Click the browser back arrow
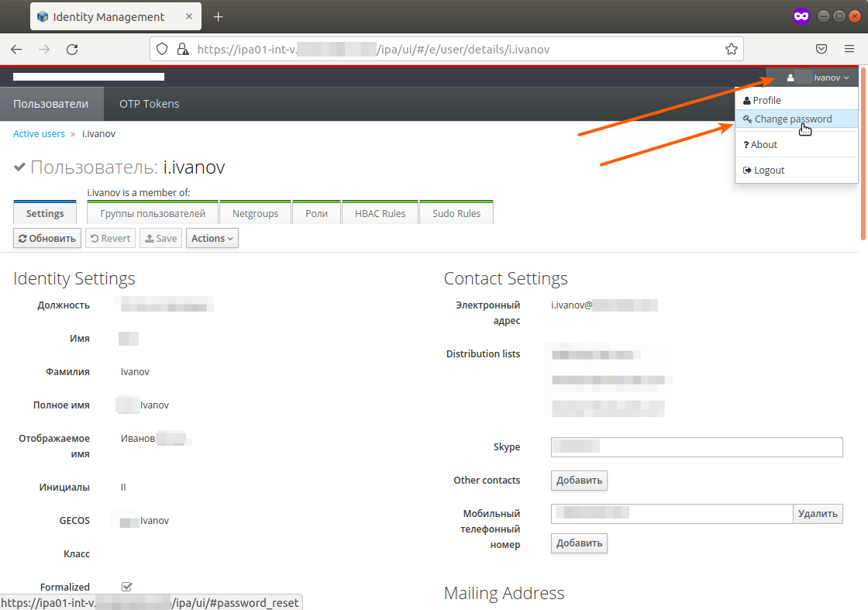868x610 pixels. click(16, 49)
